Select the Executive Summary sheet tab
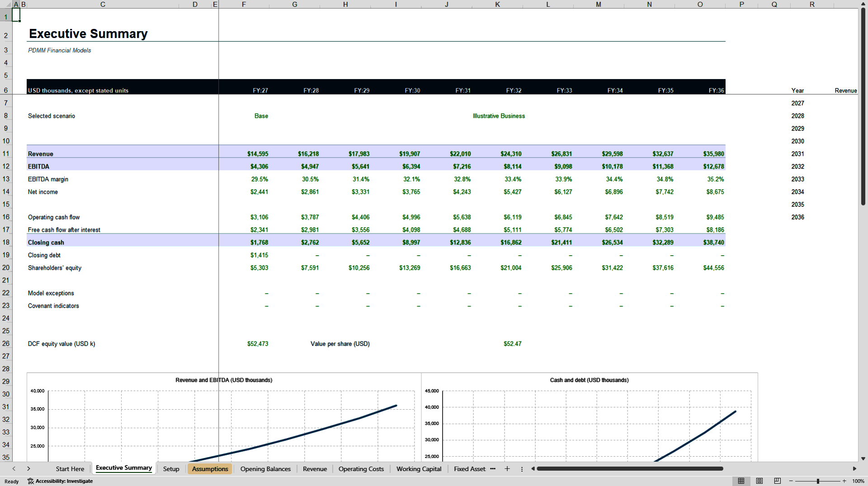868x486 pixels. [124, 468]
